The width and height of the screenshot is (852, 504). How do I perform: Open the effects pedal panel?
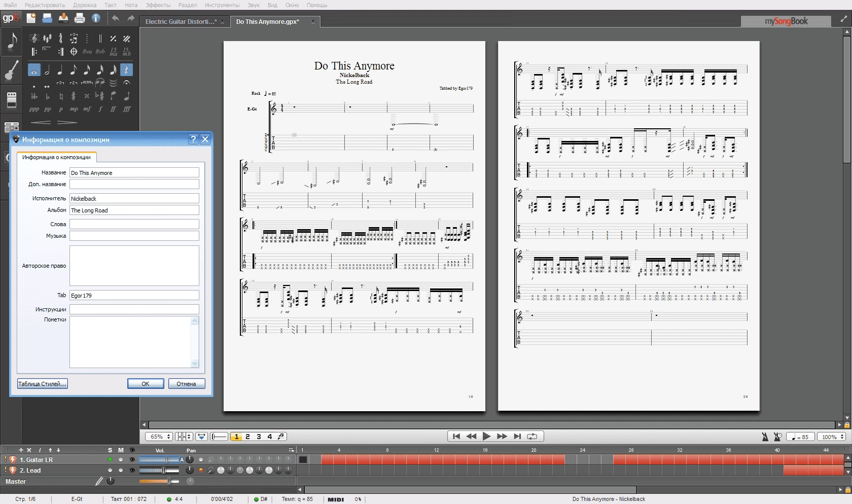[12, 99]
